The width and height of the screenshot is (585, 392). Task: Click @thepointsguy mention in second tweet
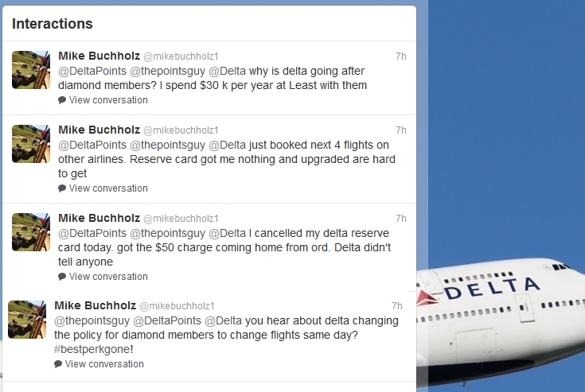(167, 145)
